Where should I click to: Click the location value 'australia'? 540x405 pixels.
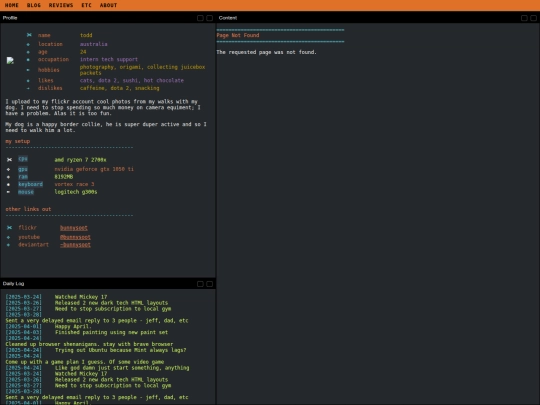point(94,44)
